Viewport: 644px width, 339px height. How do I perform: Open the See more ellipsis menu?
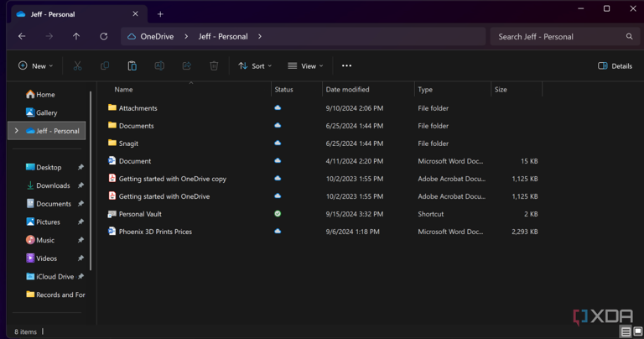(346, 65)
